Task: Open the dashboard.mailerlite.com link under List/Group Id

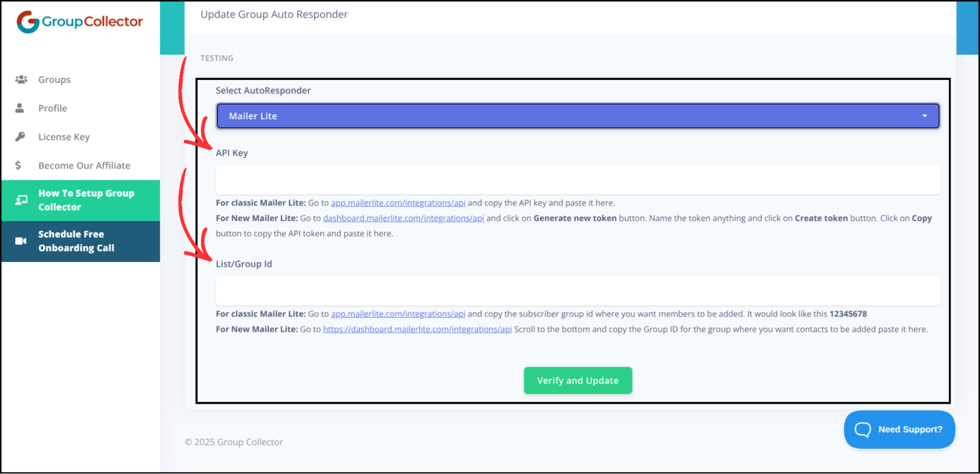Action: [417, 329]
